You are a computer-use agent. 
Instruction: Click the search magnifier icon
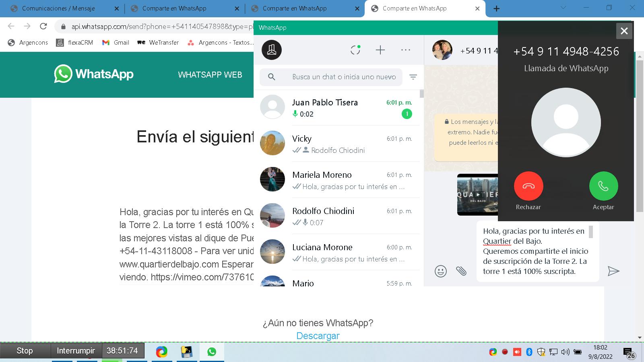pyautogui.click(x=272, y=77)
